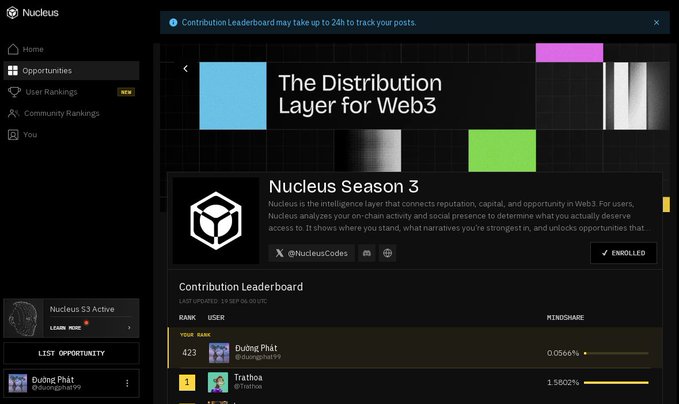Click the User Rankings trophy icon
Screen dimensions: 679x404
14,92
